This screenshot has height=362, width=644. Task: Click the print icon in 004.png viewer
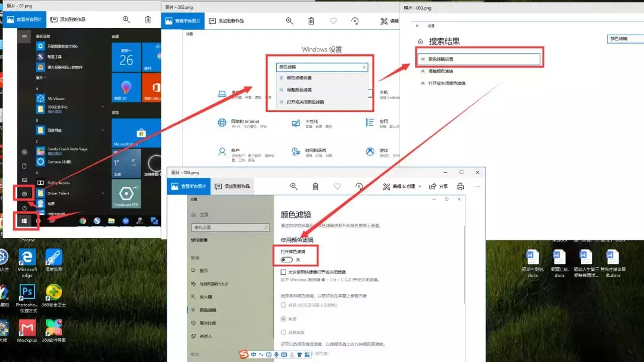tap(460, 187)
